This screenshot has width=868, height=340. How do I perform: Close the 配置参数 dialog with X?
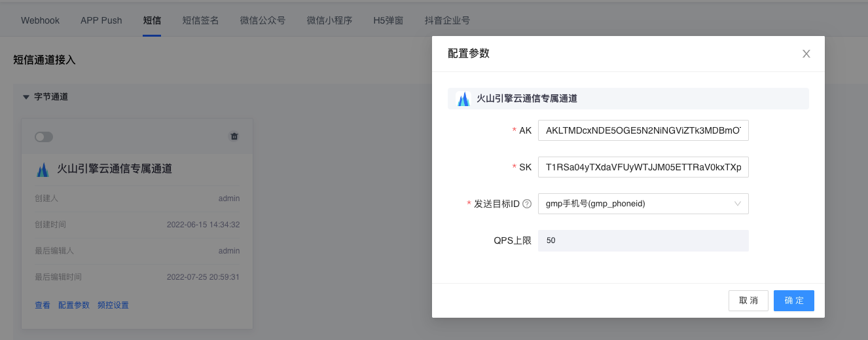806,54
